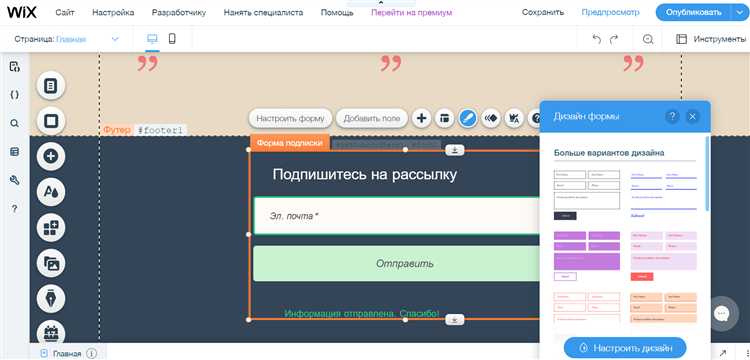
Task: Click the form toolbar help icon
Action: click(535, 118)
